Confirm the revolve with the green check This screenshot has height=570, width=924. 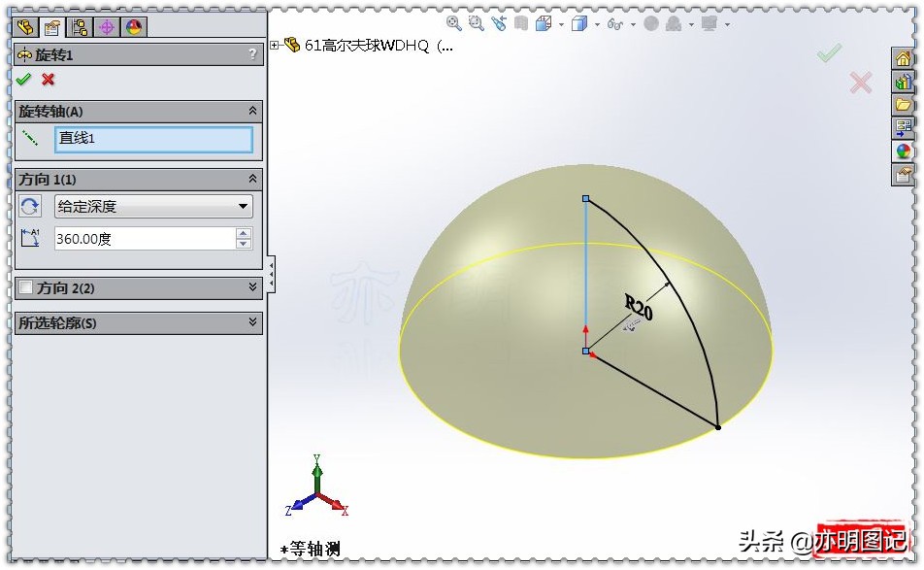click(x=23, y=80)
